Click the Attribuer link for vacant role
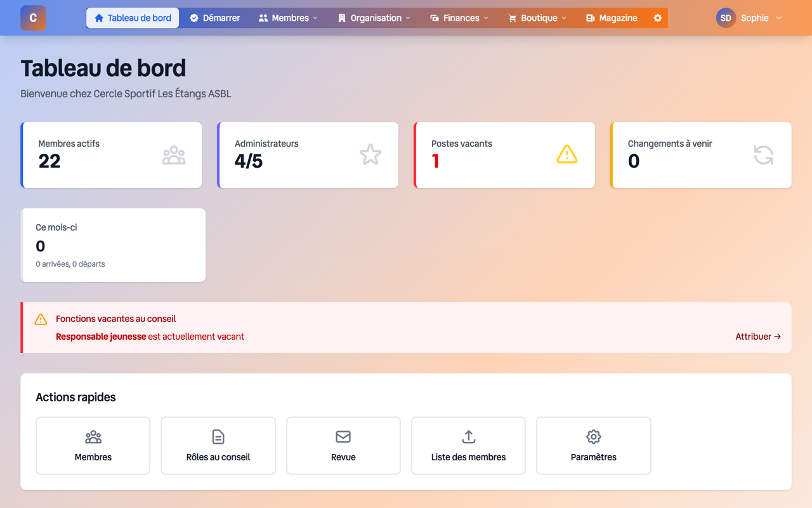 click(x=758, y=337)
